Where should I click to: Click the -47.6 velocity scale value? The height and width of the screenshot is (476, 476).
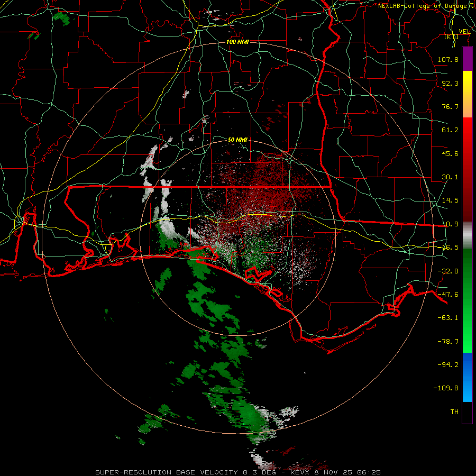coord(448,295)
